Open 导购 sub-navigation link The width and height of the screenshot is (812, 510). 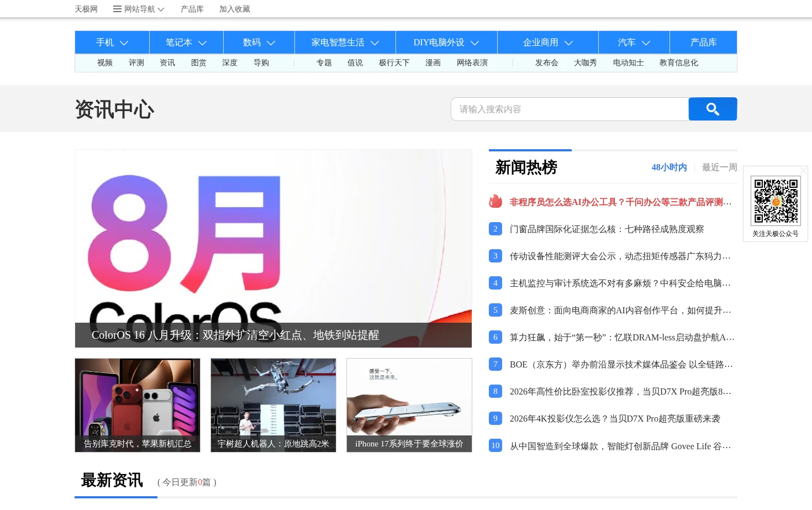(261, 63)
